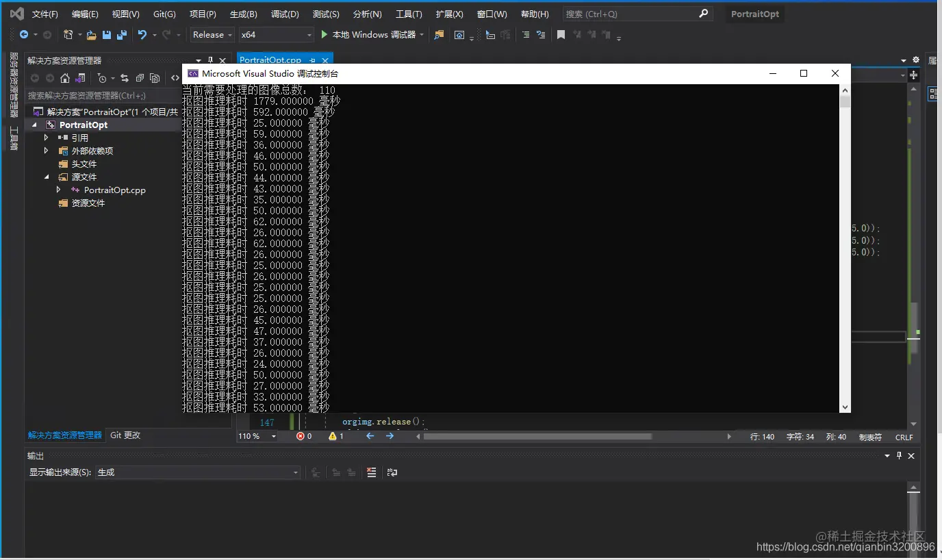
Task: Select 资源文件 folder in tree
Action: click(88, 203)
